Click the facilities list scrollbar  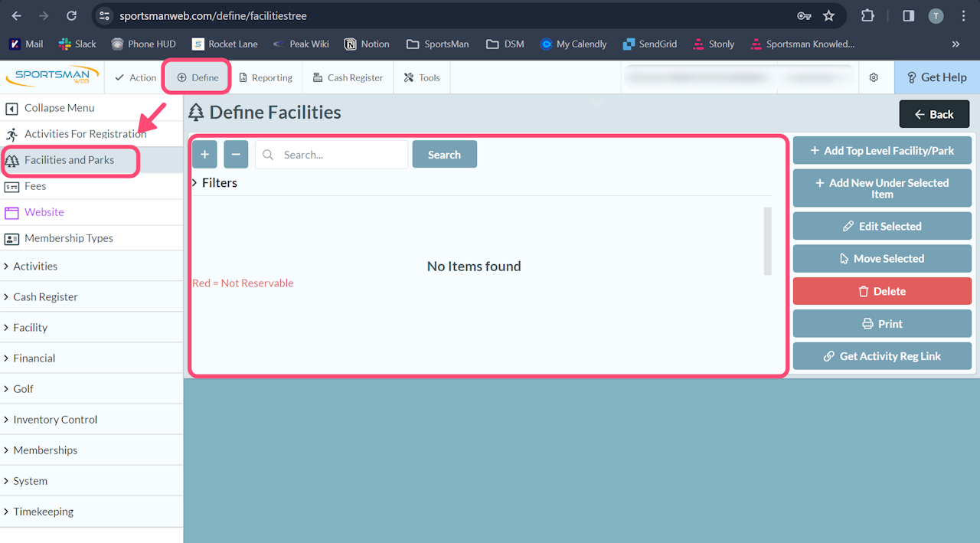pos(767,240)
